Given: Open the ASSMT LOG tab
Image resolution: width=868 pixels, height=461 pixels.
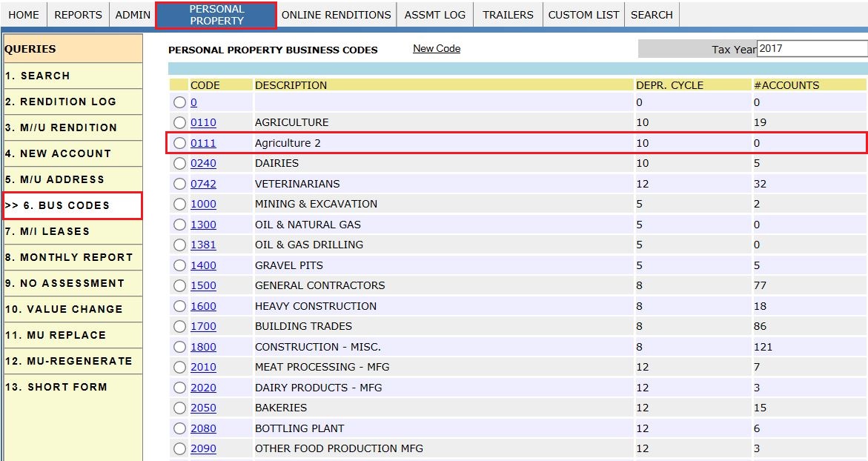Looking at the screenshot, I should click(435, 15).
